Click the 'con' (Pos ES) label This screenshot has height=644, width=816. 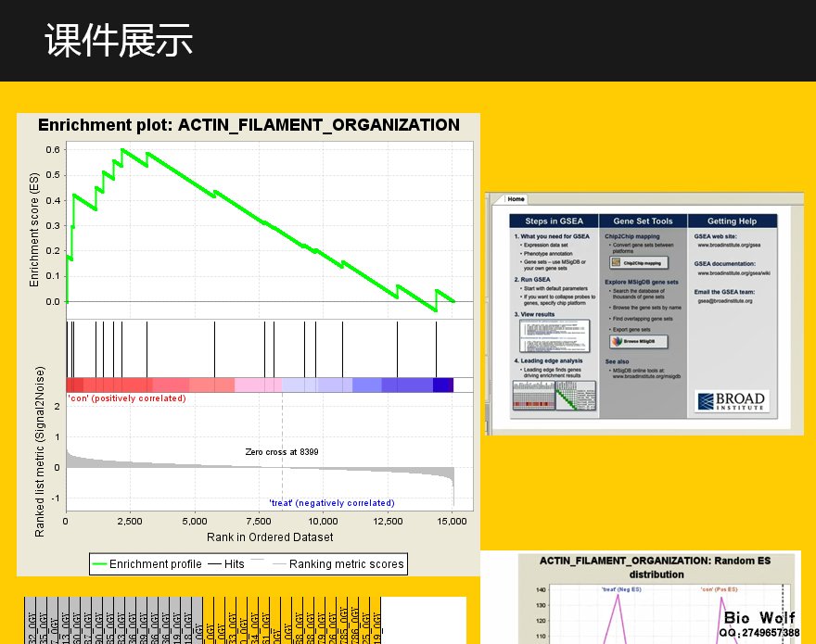coord(719,589)
